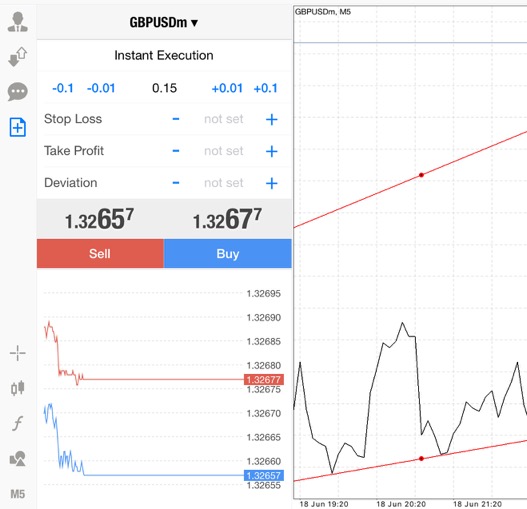
Task: Click the Sell button
Action: (100, 253)
